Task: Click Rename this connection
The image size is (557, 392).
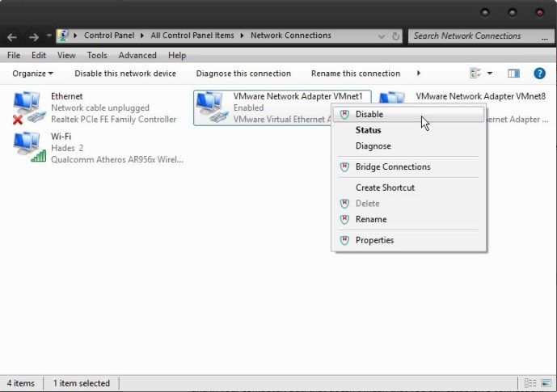Action: click(x=356, y=74)
